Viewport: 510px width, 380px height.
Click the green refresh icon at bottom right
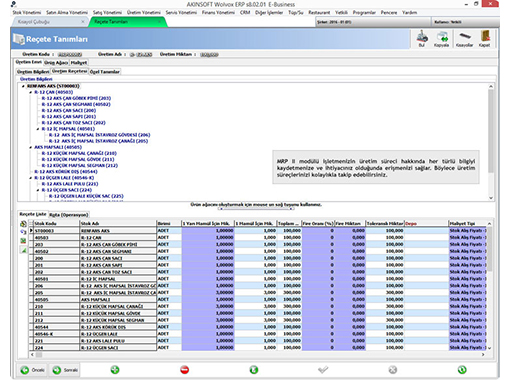click(x=462, y=370)
